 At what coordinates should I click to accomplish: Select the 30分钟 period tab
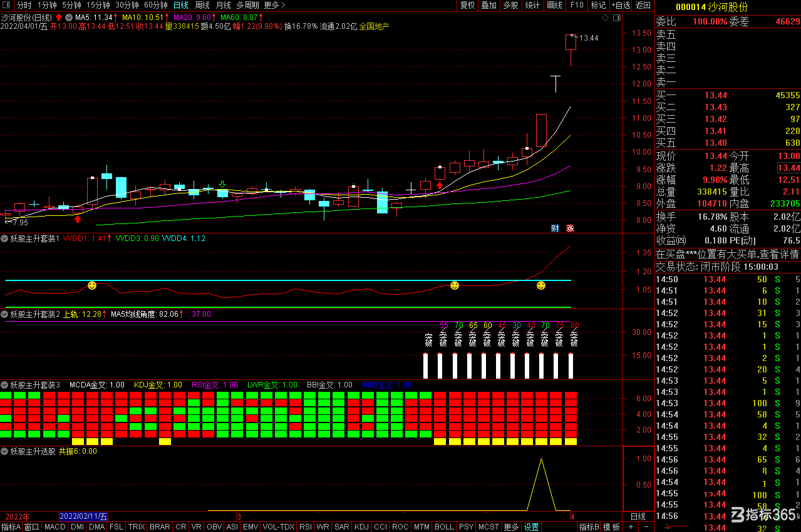(127, 5)
